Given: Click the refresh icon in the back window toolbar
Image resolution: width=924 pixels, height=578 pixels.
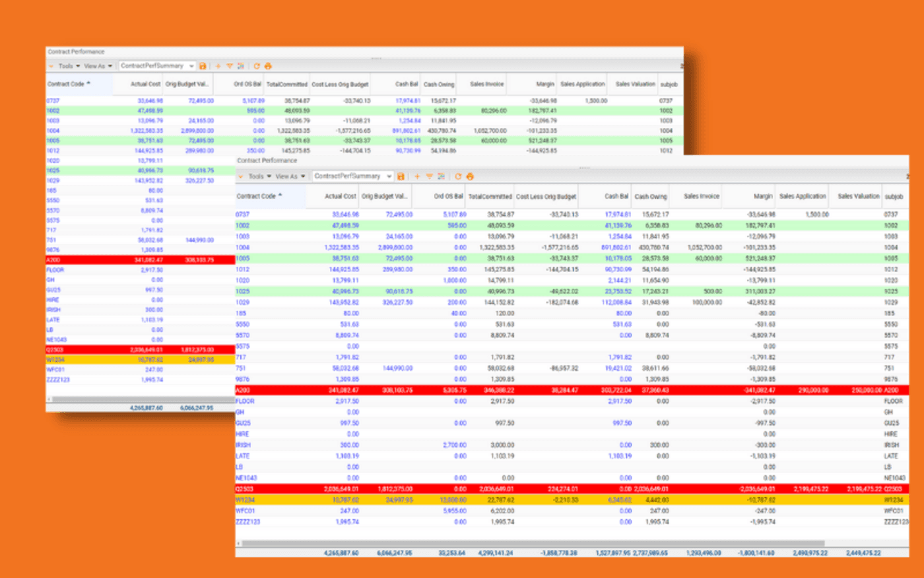Looking at the screenshot, I should [x=257, y=66].
